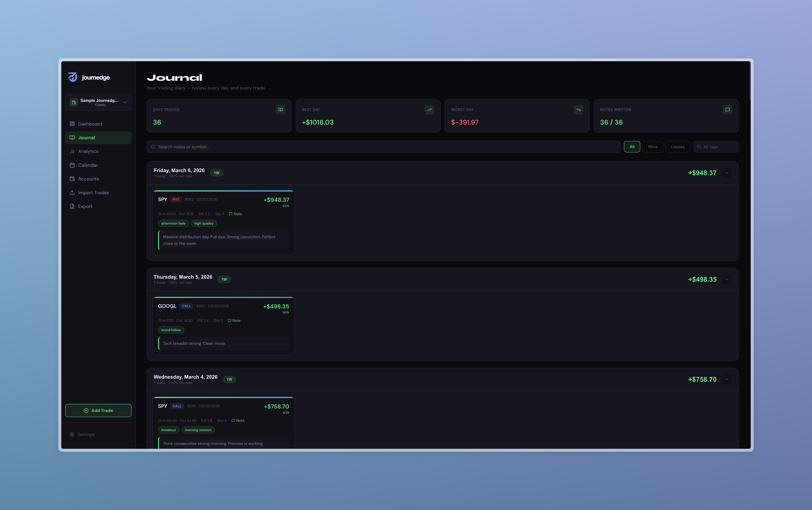Image resolution: width=812 pixels, height=510 pixels.
Task: Click the 1W badge on Wednesday, March 4
Action: pos(230,379)
